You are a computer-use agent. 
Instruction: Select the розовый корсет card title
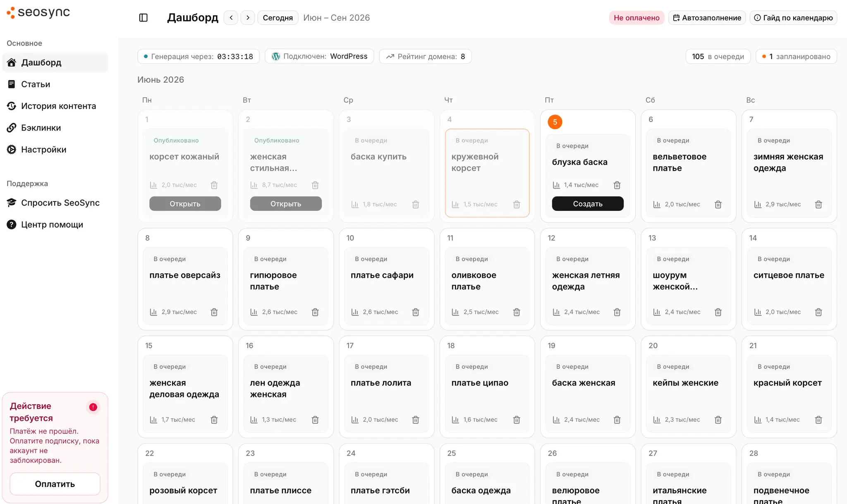[x=183, y=491]
